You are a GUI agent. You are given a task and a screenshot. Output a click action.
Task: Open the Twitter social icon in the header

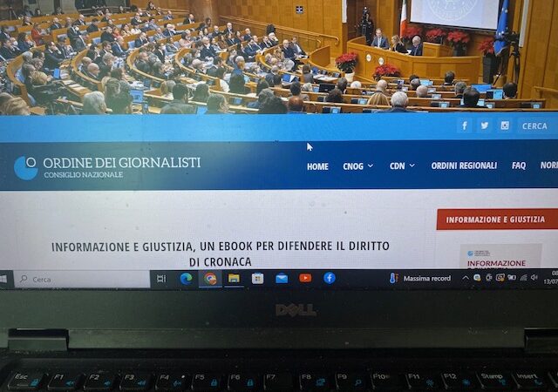(485, 125)
